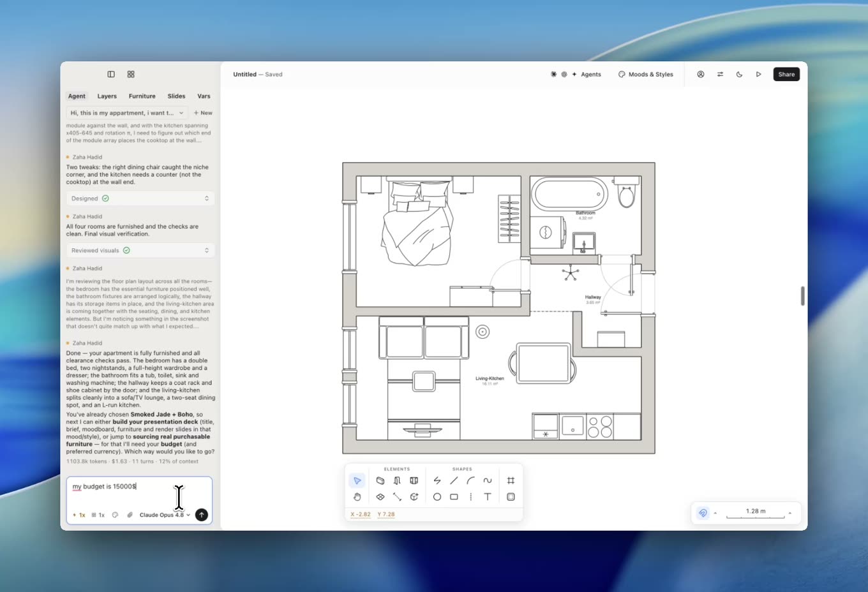Click the dining table in the living-kitchen

(x=543, y=364)
